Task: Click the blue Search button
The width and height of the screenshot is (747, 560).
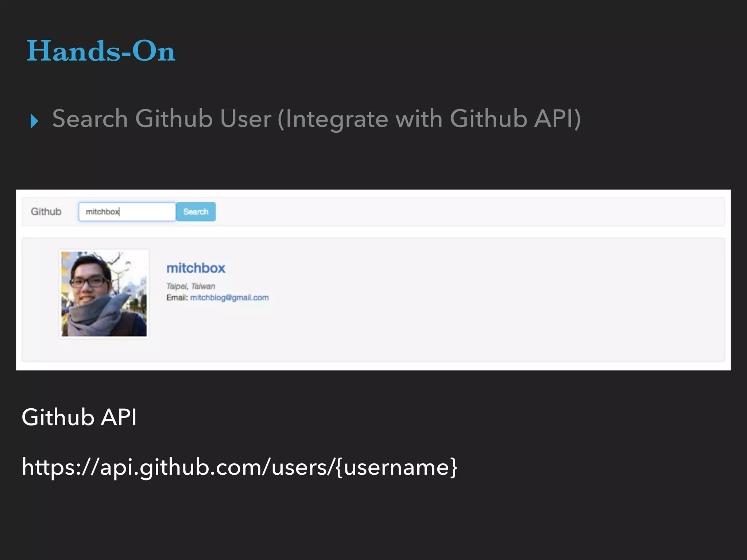Action: (x=196, y=211)
